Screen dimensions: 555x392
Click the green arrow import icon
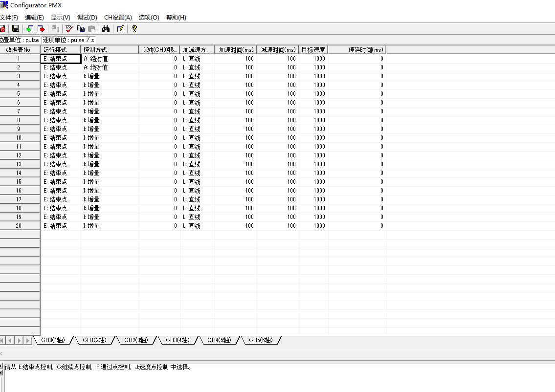coord(30,29)
